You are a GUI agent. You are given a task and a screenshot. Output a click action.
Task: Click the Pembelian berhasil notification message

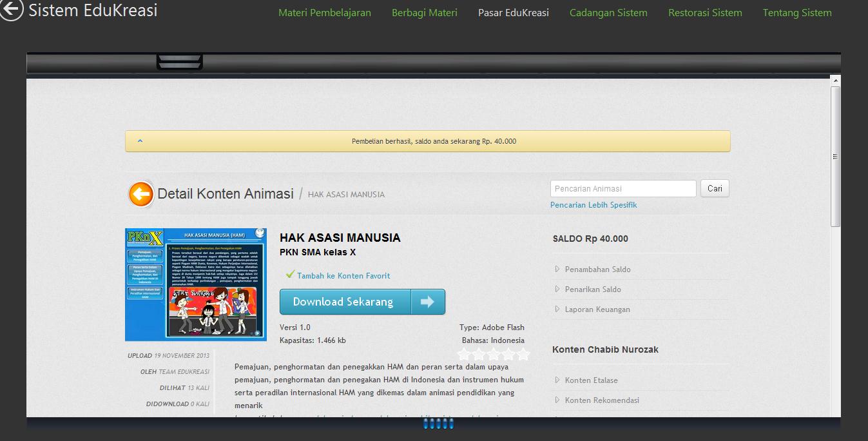[x=434, y=141]
